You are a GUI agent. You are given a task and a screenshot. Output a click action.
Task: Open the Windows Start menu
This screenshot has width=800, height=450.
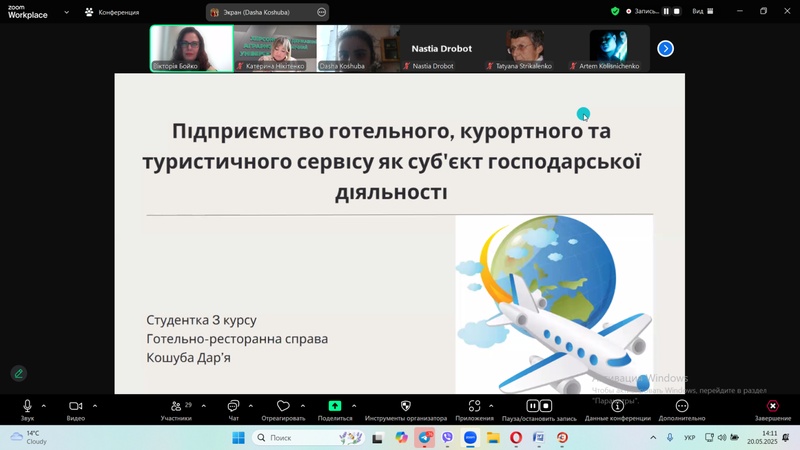tap(238, 438)
